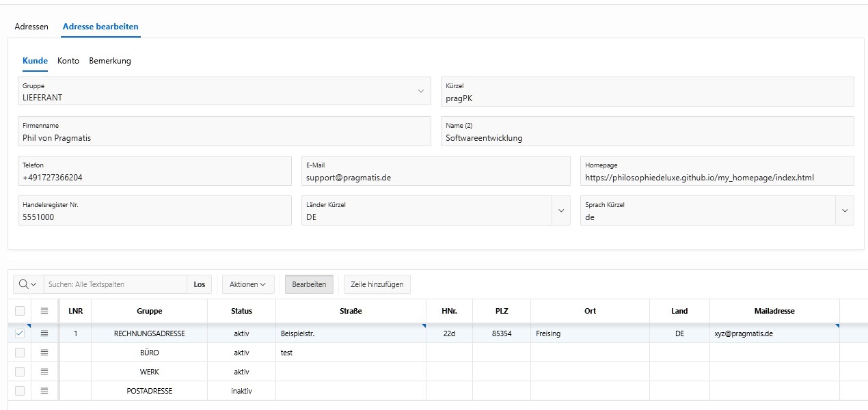The height and width of the screenshot is (410, 868).
Task: Uncheck the RECHNUNGSADRESSE row checkbox
Action: [x=20, y=333]
